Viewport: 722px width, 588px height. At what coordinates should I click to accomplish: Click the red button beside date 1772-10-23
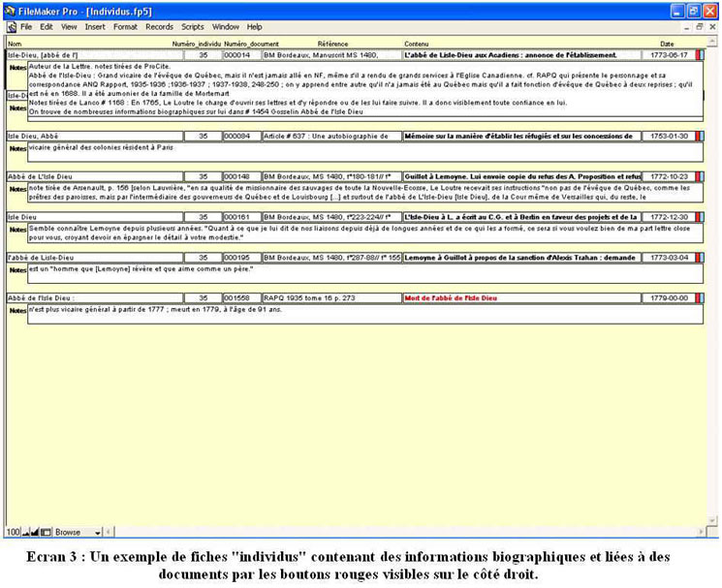[700, 176]
